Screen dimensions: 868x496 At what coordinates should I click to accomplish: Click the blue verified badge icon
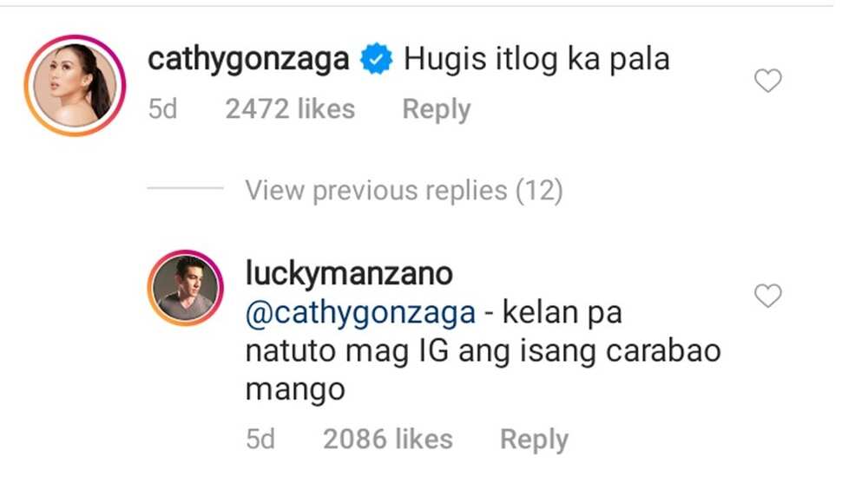[x=377, y=59]
